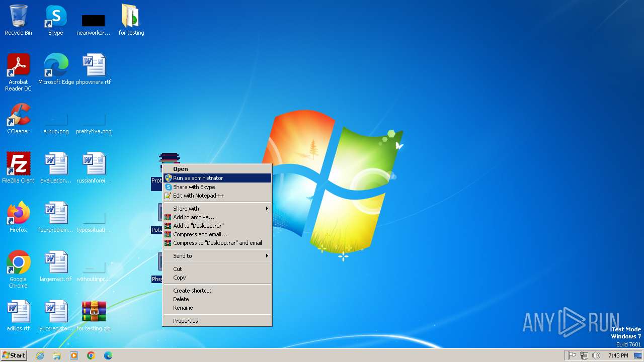
Task: Open the network tray icon
Action: click(x=584, y=355)
